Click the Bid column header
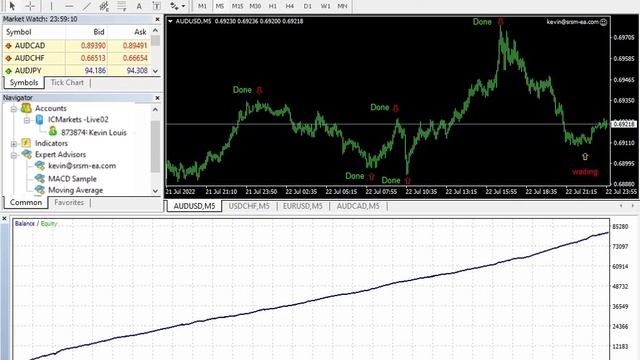The width and height of the screenshot is (640, 360). [99, 32]
